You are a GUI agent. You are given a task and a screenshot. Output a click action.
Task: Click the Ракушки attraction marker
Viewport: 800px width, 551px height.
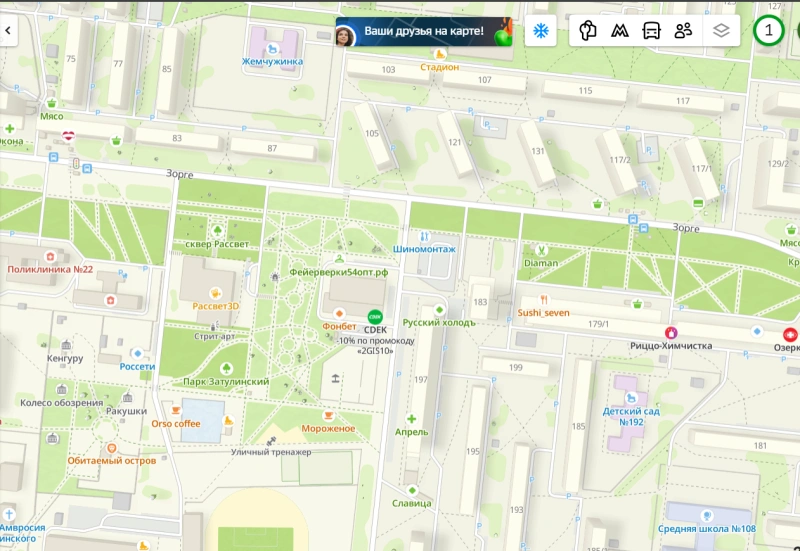click(127, 398)
